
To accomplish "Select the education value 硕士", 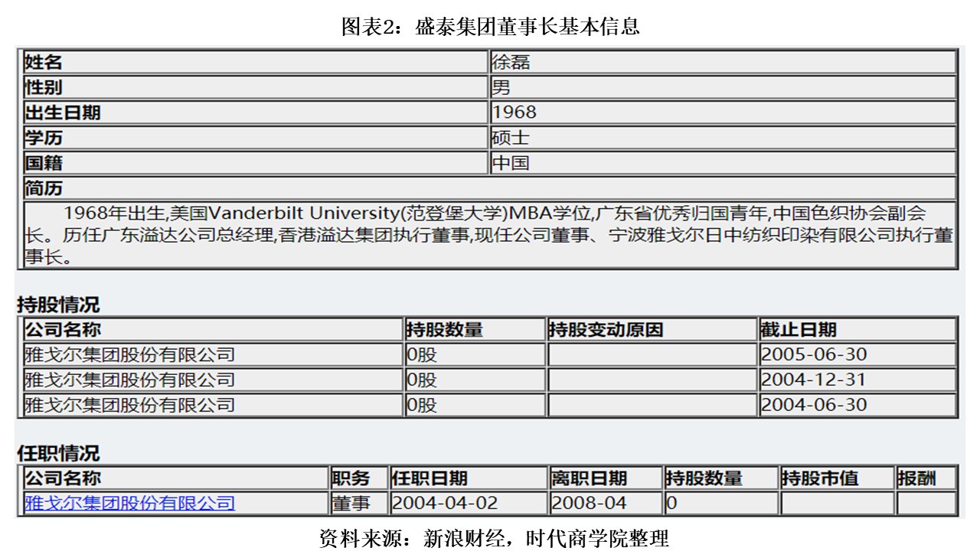I will 511,138.
